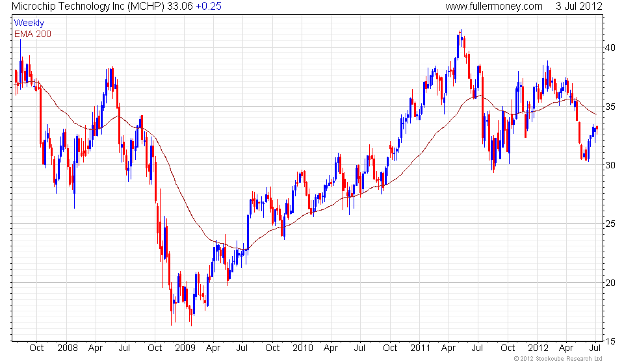Click the EMA 200 legend label
The width and height of the screenshot is (637, 364).
tap(33, 34)
